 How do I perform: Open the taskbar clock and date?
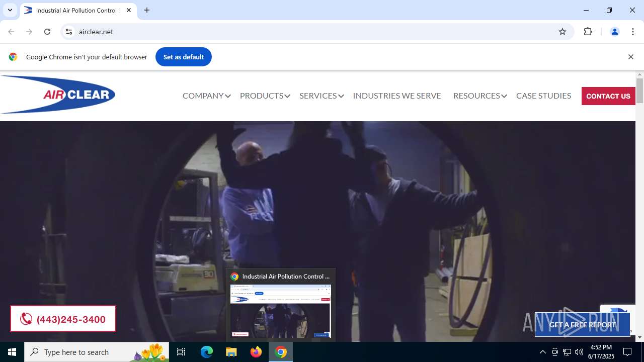tap(601, 352)
